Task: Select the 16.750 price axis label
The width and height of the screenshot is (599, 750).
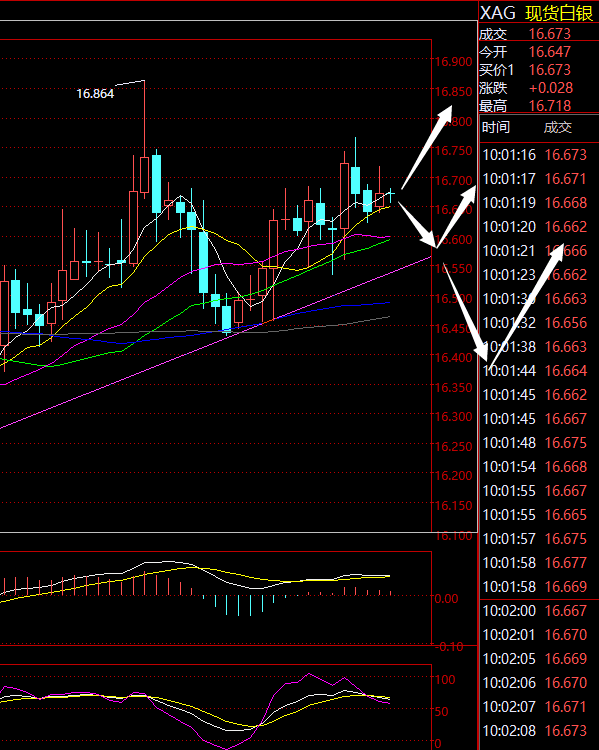Action: coord(453,151)
